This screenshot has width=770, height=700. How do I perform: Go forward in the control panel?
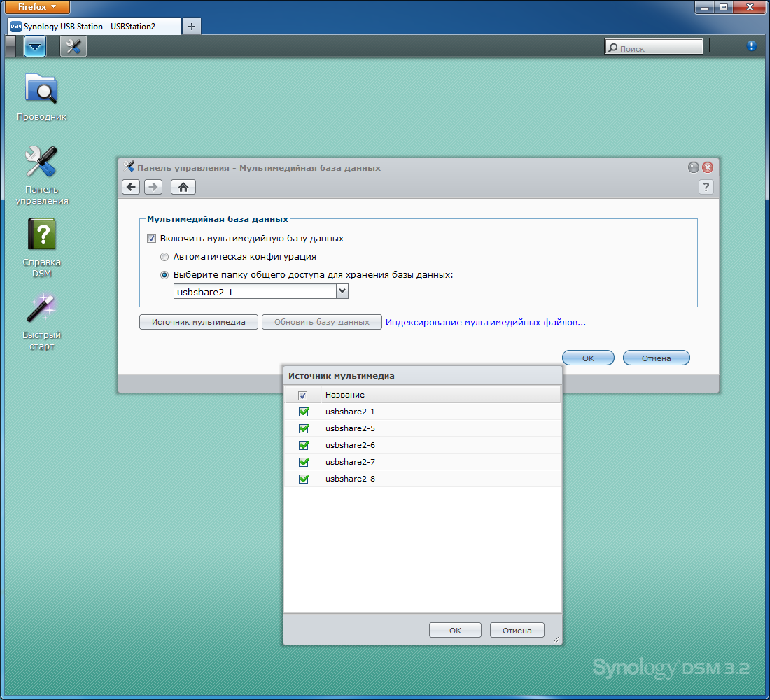point(153,187)
